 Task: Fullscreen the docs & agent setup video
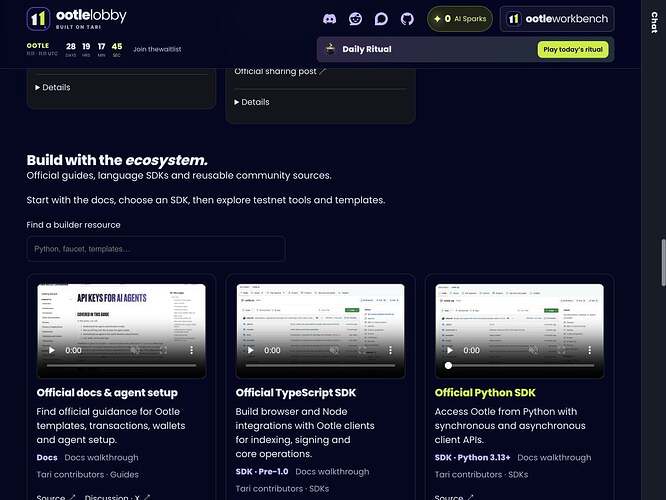point(163,350)
